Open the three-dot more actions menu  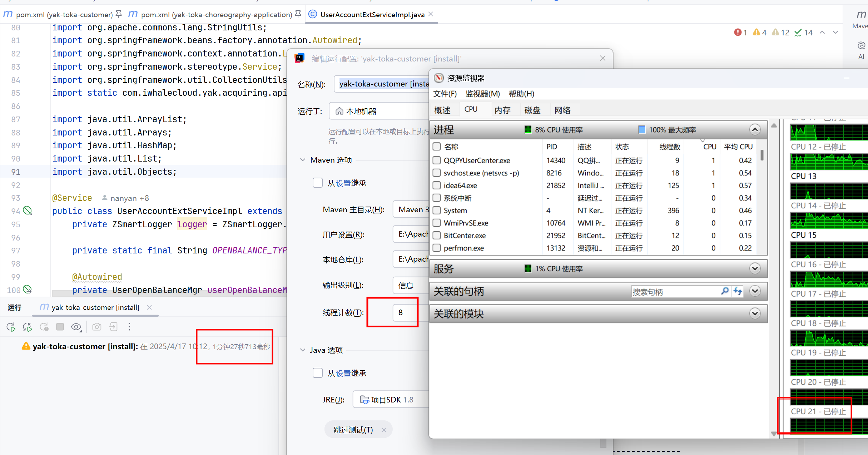point(129,327)
